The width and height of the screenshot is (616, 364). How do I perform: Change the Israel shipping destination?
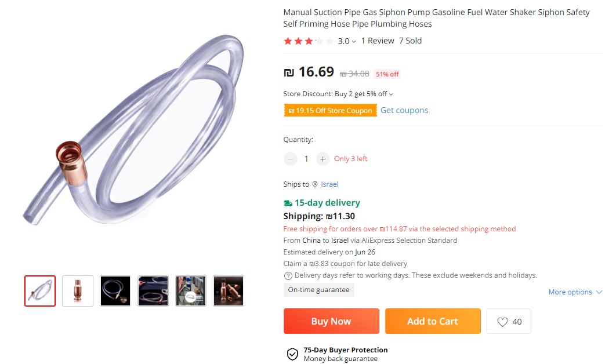[x=329, y=184]
